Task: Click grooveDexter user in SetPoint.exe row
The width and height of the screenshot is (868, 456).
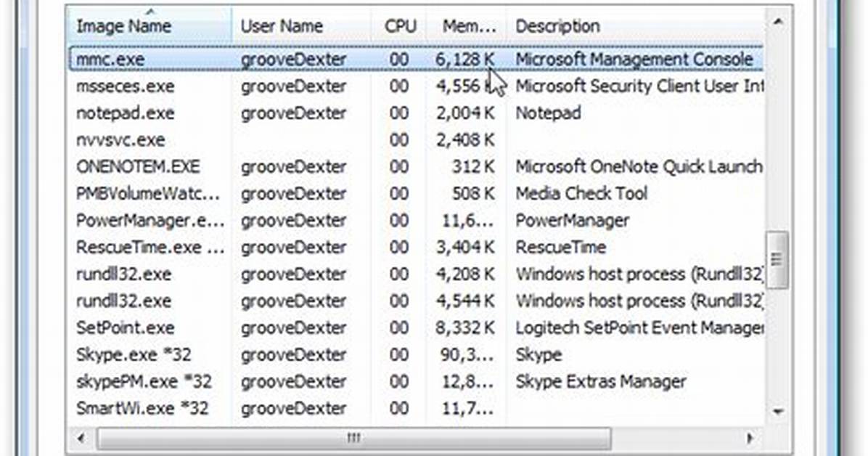Action: point(293,327)
